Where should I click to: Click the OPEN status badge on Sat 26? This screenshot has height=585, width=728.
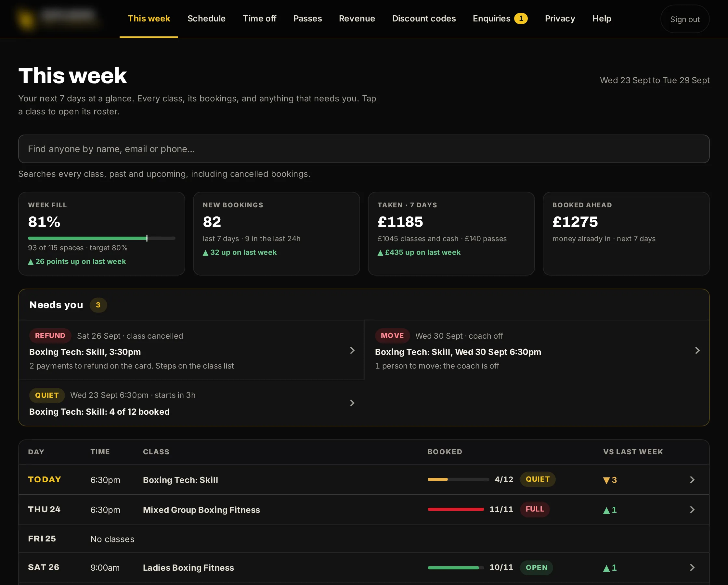click(x=536, y=568)
